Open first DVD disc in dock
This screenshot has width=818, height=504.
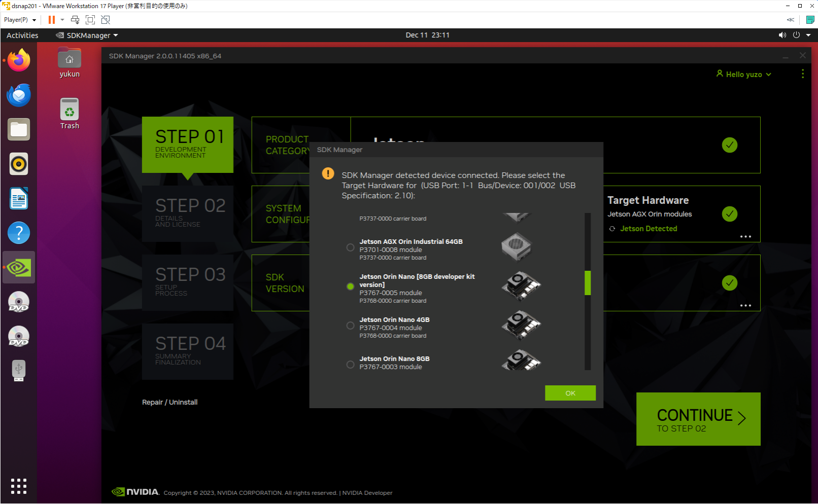[x=19, y=302]
